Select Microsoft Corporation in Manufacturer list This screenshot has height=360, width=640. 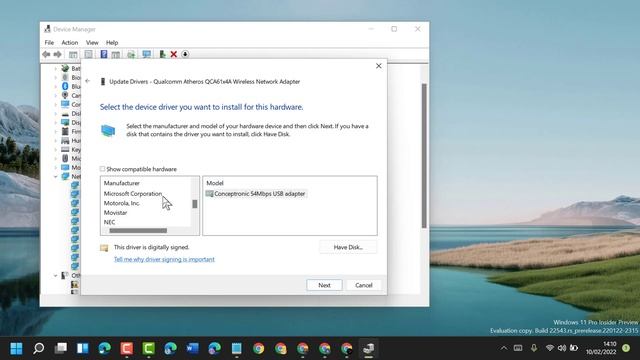click(133, 193)
